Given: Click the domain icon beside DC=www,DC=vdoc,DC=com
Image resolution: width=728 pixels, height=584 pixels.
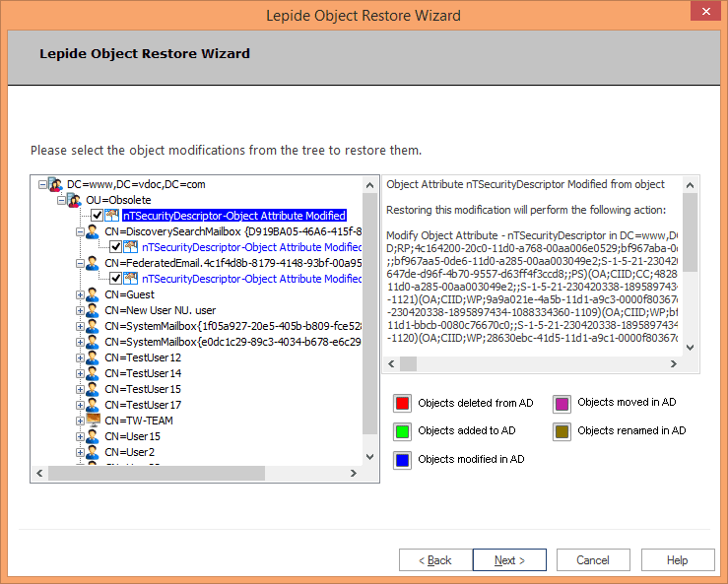Looking at the screenshot, I should coord(56,185).
